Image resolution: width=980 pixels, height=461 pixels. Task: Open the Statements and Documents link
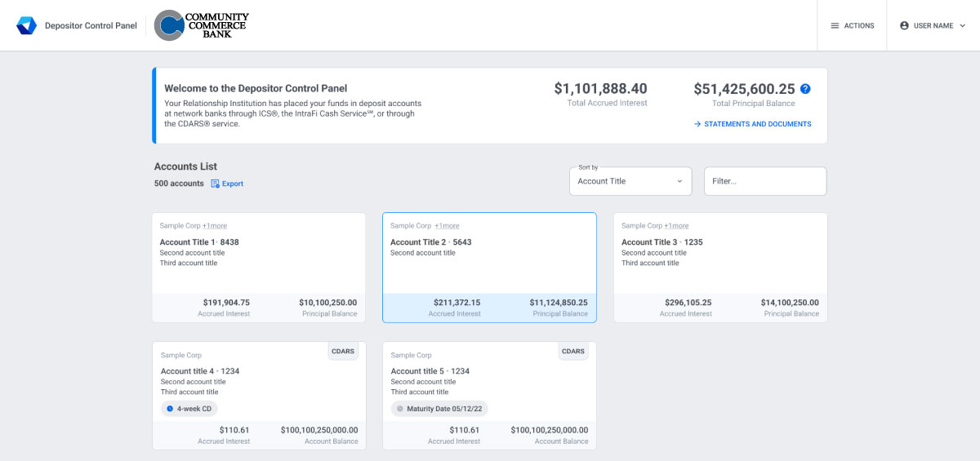tap(752, 124)
